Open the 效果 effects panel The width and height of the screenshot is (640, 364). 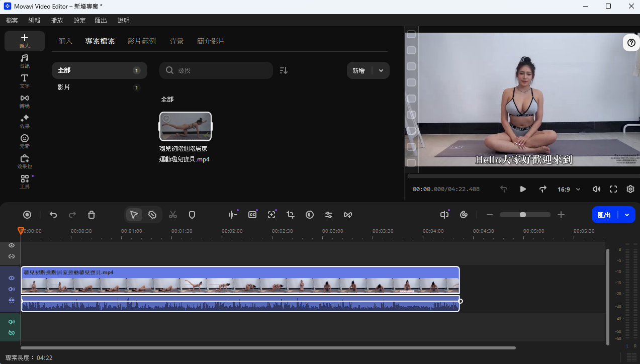click(x=25, y=121)
